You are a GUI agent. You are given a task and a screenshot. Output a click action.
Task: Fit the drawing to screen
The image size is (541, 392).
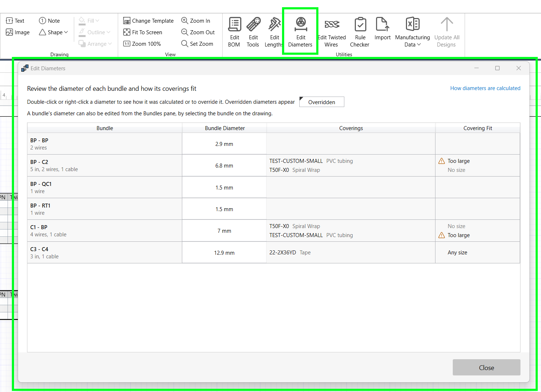143,32
